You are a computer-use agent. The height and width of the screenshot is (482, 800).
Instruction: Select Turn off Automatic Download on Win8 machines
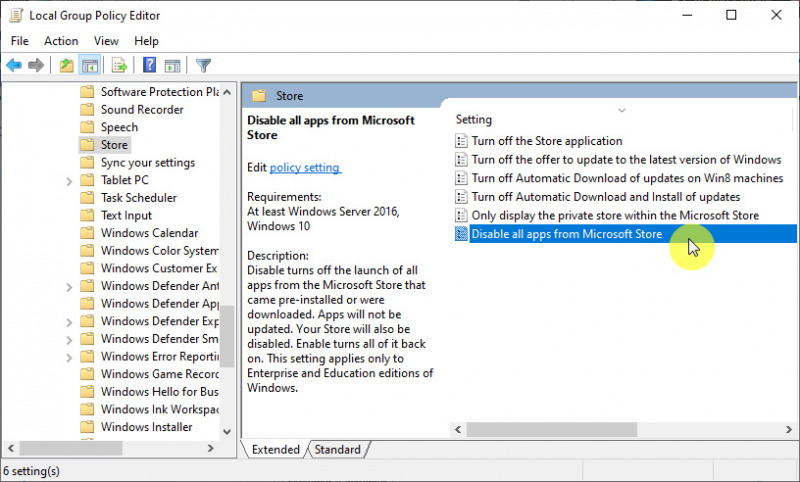click(x=627, y=178)
